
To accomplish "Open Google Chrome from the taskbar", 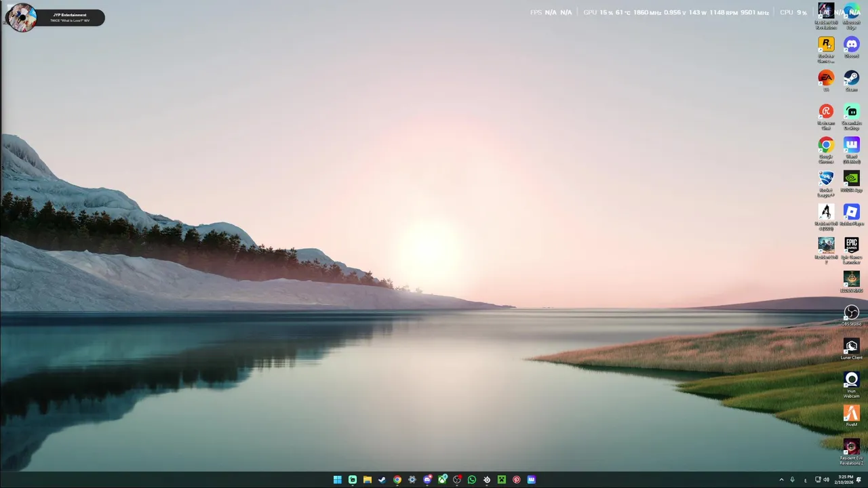I will (x=397, y=480).
